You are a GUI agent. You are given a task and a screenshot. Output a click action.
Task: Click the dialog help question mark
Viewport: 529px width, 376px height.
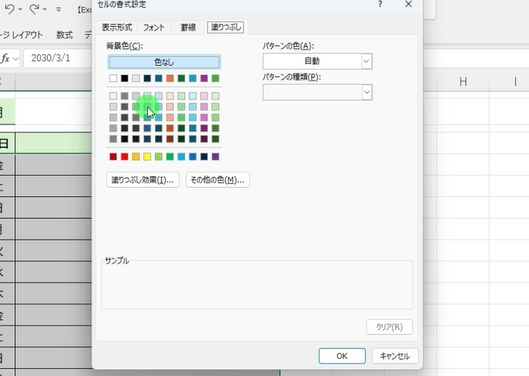[x=380, y=4]
